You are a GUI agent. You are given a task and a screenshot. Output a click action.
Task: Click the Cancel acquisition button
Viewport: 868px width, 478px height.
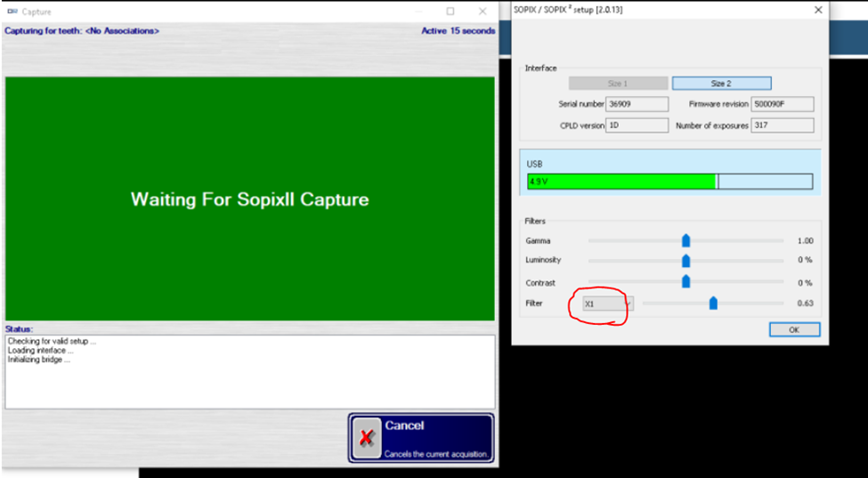[x=421, y=438]
